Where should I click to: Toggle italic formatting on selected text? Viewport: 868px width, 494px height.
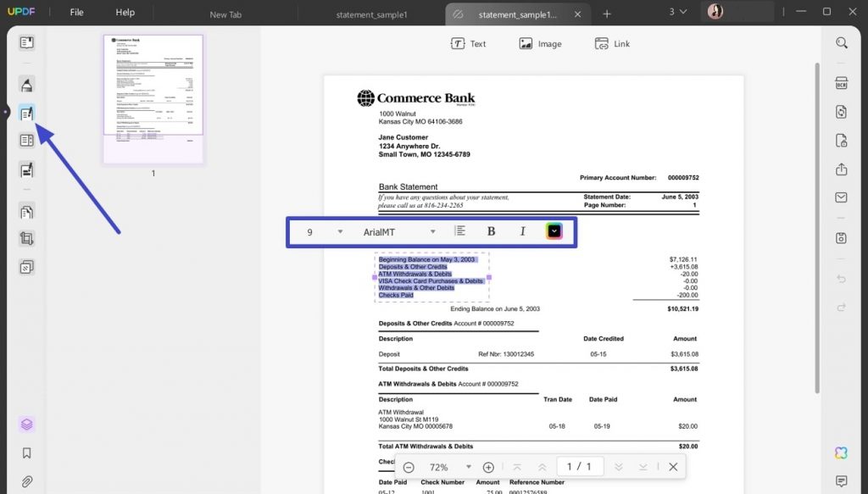[522, 230]
